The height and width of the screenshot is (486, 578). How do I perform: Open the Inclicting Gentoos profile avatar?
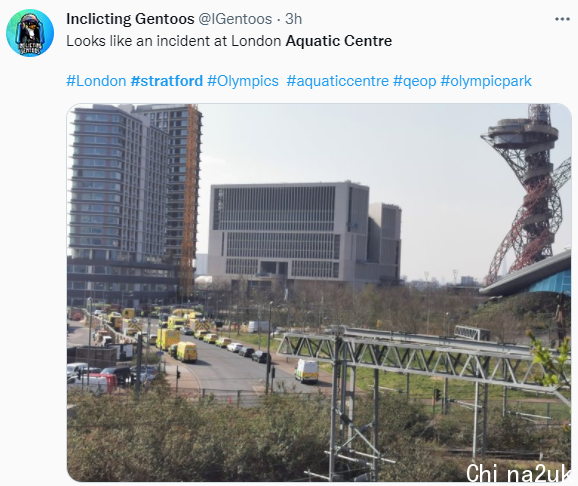pos(30,33)
